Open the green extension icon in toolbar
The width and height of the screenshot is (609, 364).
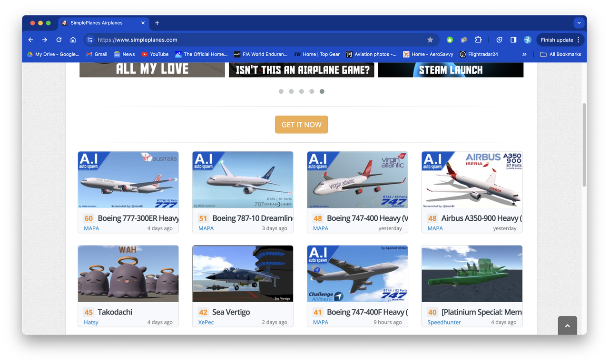click(450, 40)
